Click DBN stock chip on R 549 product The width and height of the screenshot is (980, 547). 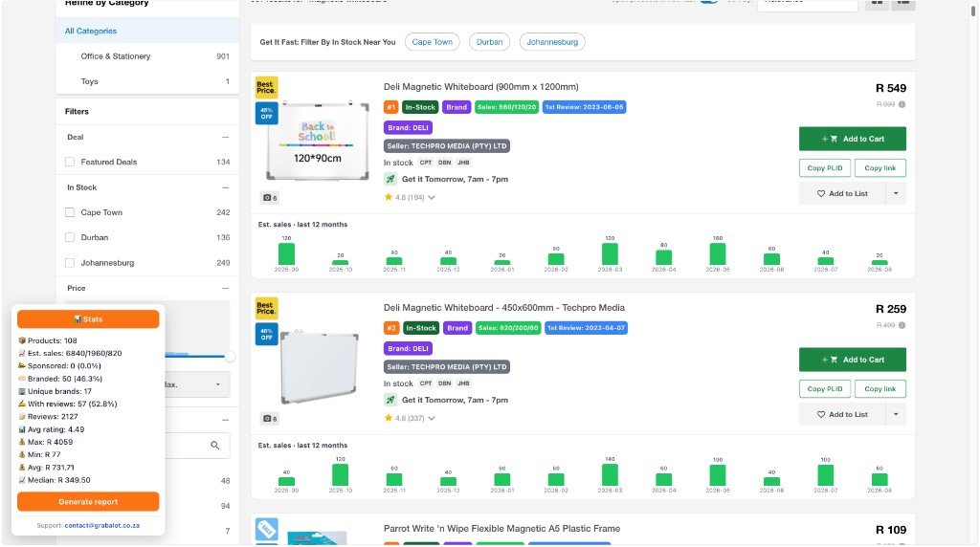coord(444,163)
